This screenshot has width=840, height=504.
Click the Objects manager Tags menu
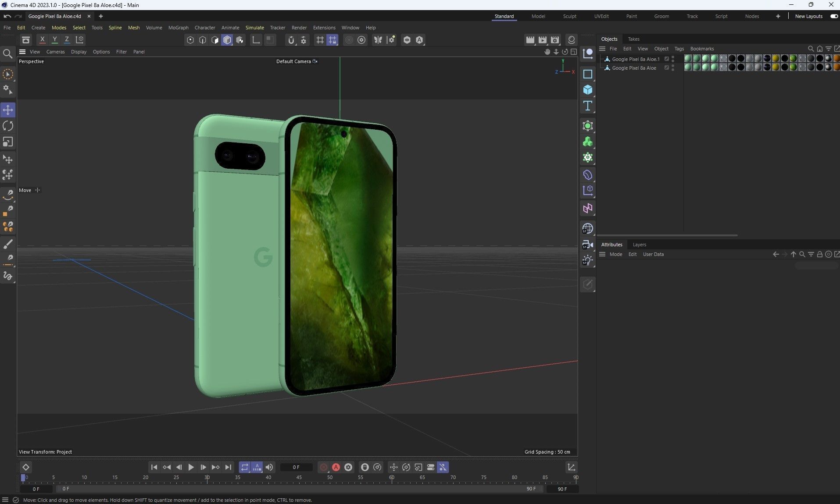coord(679,49)
